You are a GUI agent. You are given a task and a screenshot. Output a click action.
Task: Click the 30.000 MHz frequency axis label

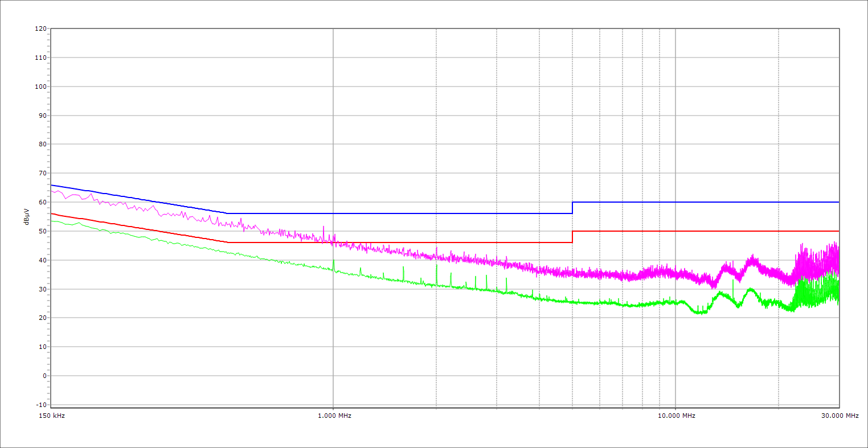coord(840,416)
